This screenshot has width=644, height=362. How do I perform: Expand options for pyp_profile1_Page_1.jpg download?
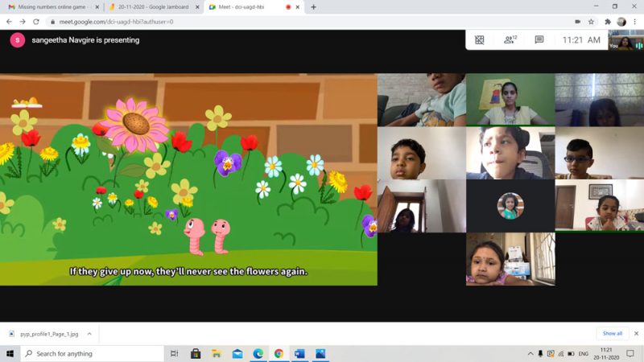[x=89, y=334]
